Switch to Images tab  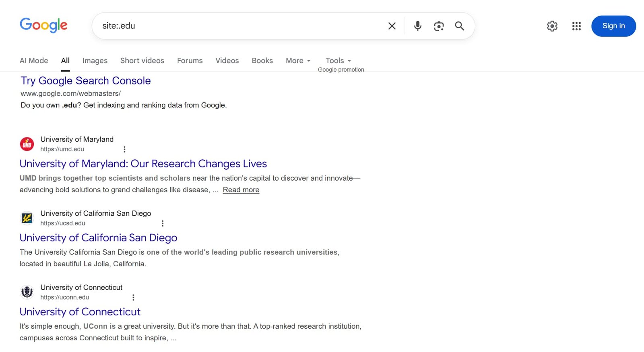click(x=95, y=61)
